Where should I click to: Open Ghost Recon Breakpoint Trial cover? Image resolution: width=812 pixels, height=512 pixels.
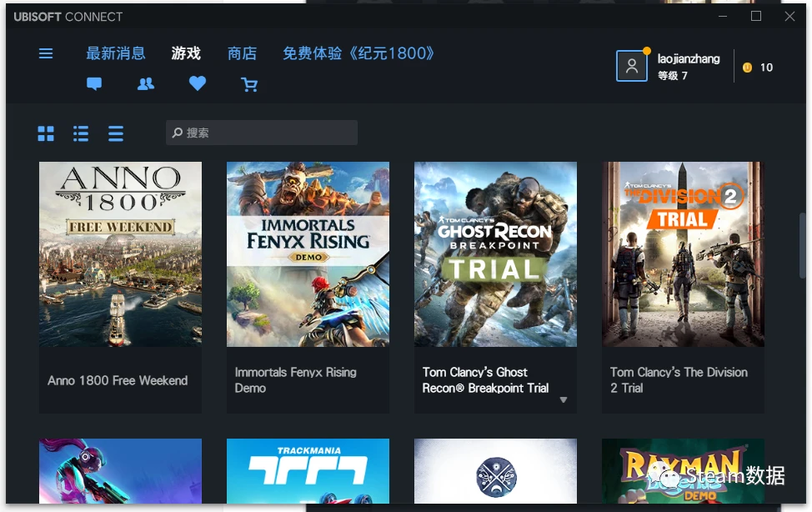pyautogui.click(x=495, y=254)
